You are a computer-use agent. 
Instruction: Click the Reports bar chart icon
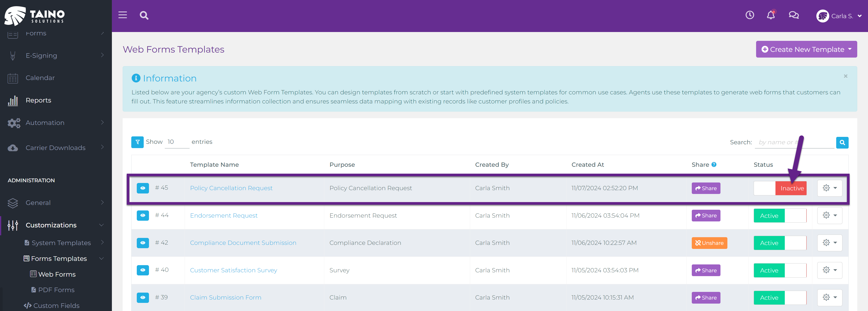pos(13,100)
